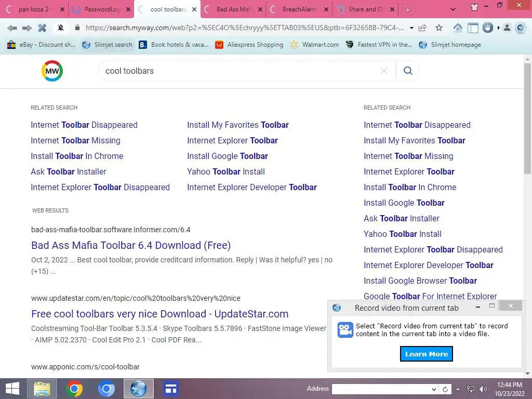Open the Slimjet homepage bookmark
Screen dimensions: 532x399
click(x=450, y=45)
